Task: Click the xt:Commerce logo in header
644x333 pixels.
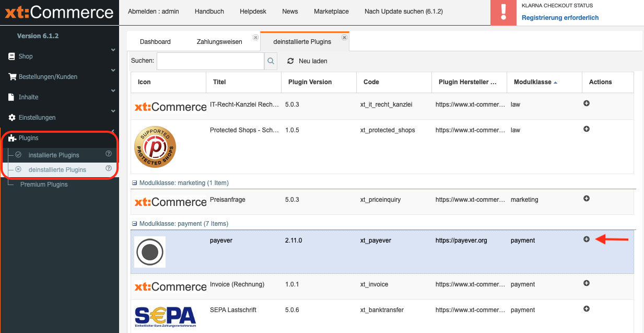Action: click(59, 12)
